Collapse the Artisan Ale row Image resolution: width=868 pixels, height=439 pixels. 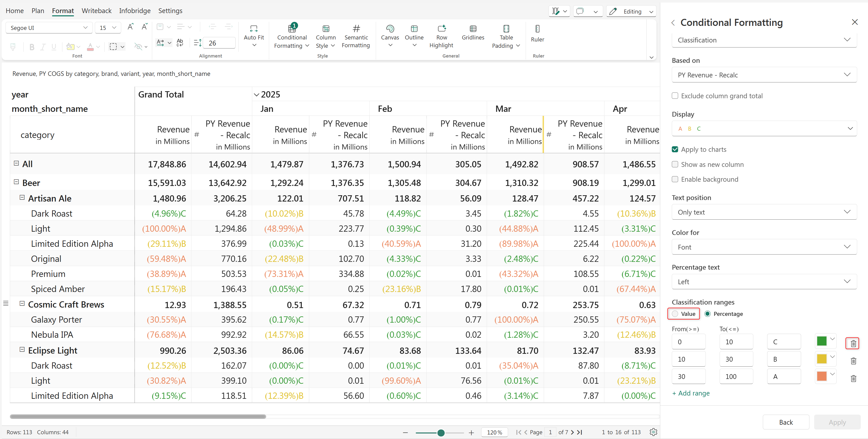coord(22,198)
